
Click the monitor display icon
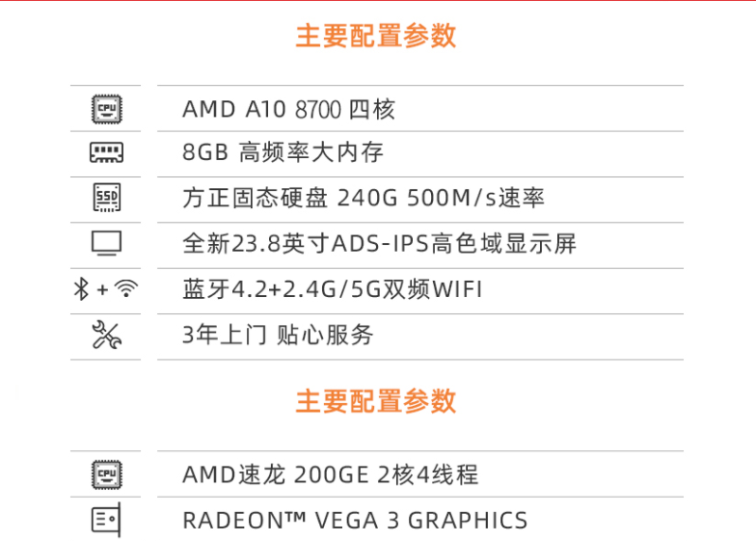[x=106, y=243]
